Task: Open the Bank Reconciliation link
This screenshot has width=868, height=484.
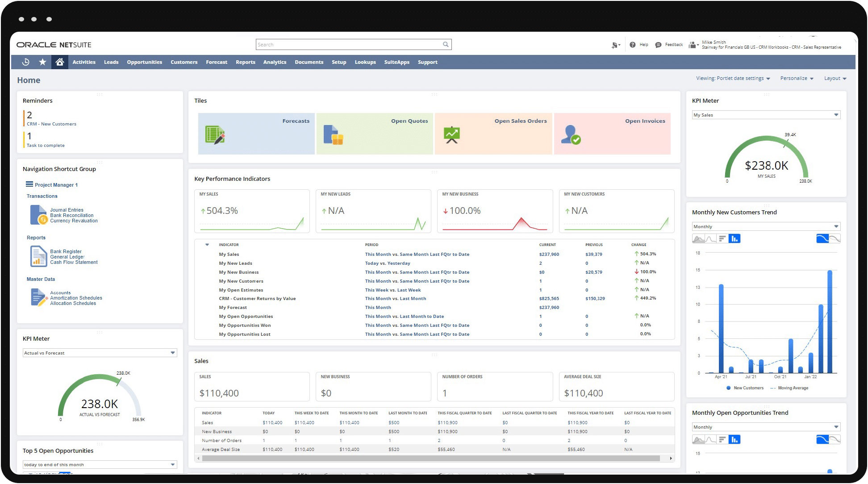Action: 71,216
